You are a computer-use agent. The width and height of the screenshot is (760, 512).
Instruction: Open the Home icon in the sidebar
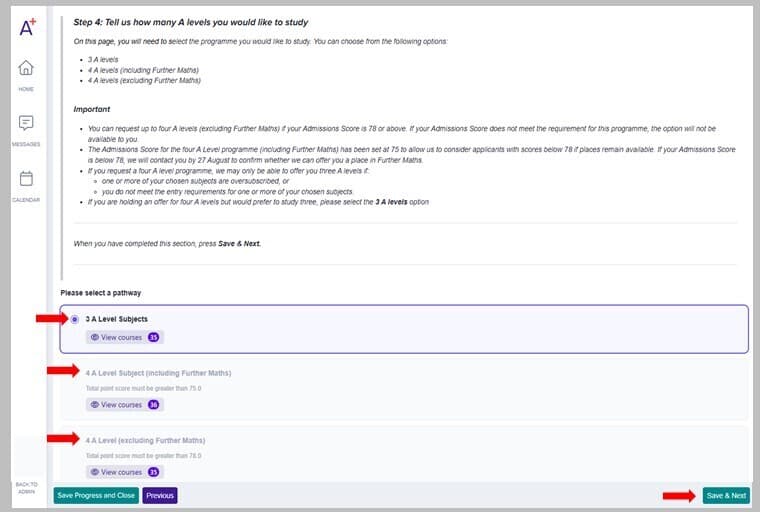pos(26,67)
